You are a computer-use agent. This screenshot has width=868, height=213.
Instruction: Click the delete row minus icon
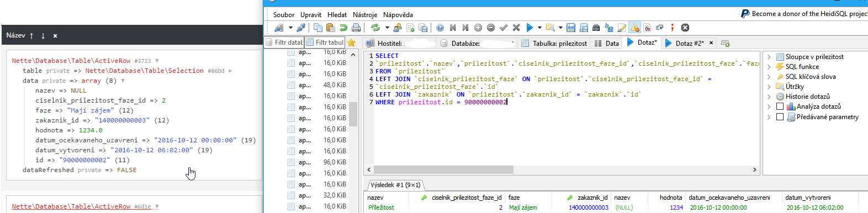491,28
